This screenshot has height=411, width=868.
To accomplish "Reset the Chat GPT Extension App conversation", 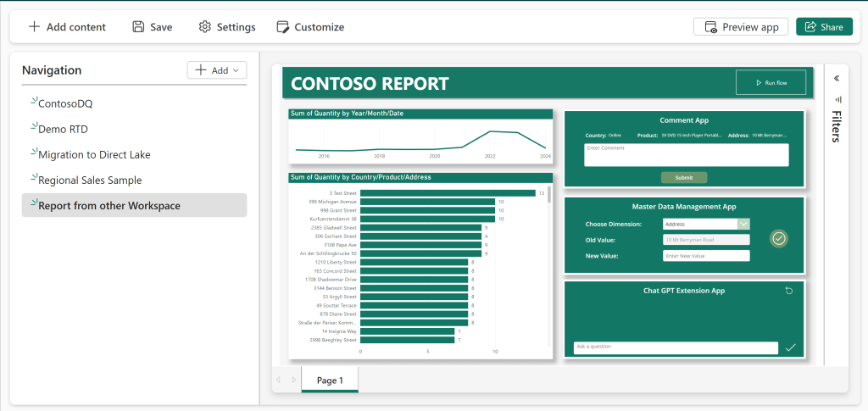I will tap(789, 291).
